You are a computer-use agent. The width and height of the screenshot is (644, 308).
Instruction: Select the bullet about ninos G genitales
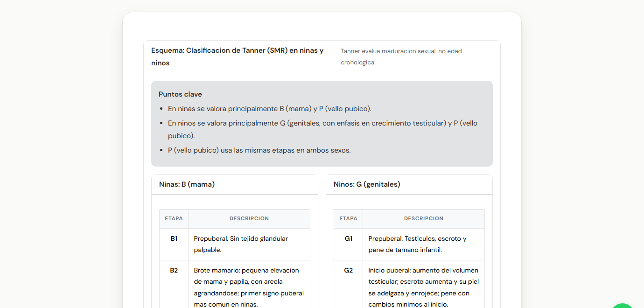pyautogui.click(x=322, y=129)
